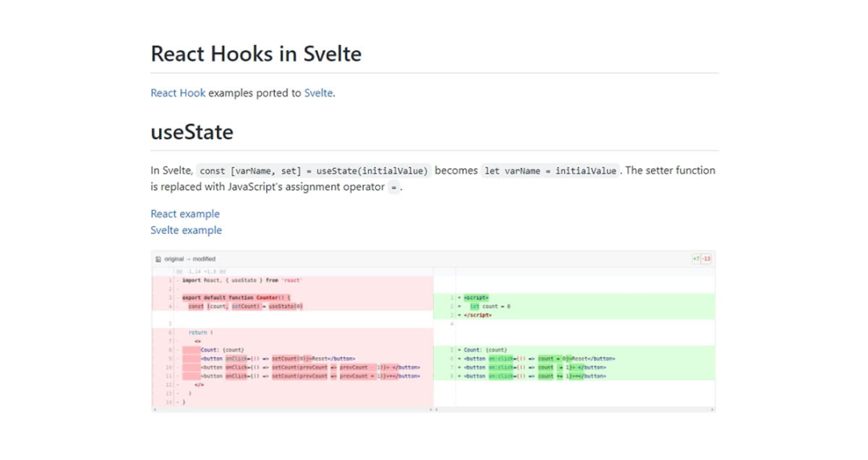Click the "let varName = initialValue" code snippet
868x460 pixels.
pos(551,170)
